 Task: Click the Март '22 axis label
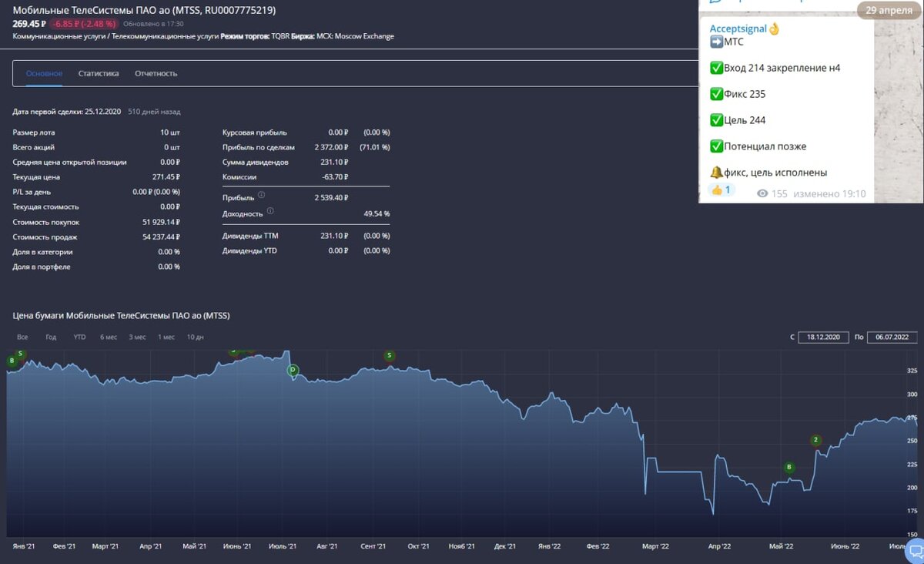pos(655,546)
